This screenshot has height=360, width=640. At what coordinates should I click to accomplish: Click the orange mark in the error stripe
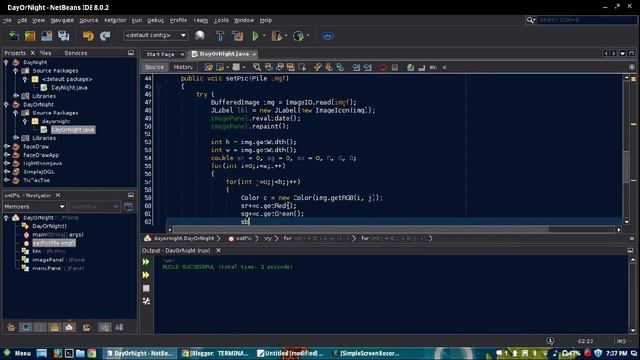coord(633,124)
